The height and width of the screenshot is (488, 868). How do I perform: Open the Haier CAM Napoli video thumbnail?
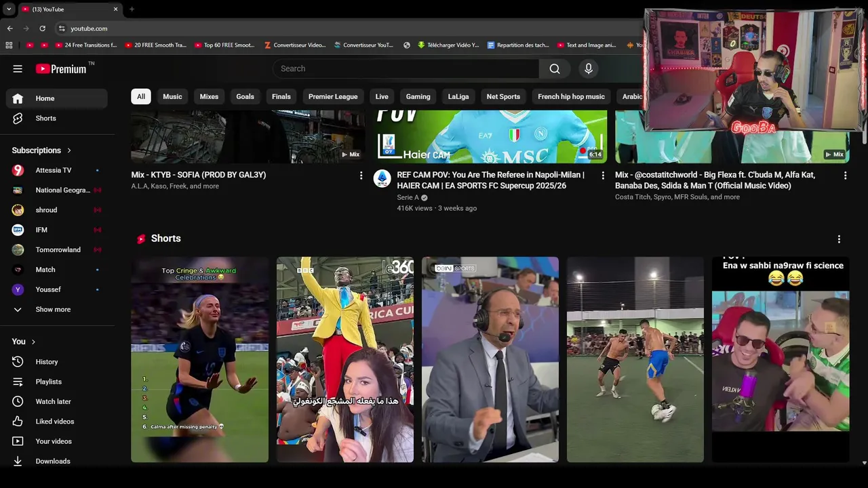(x=490, y=136)
